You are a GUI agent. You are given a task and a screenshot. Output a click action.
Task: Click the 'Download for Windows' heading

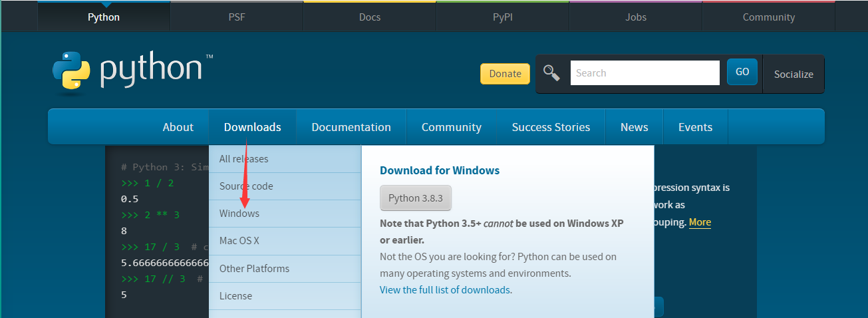coord(440,170)
